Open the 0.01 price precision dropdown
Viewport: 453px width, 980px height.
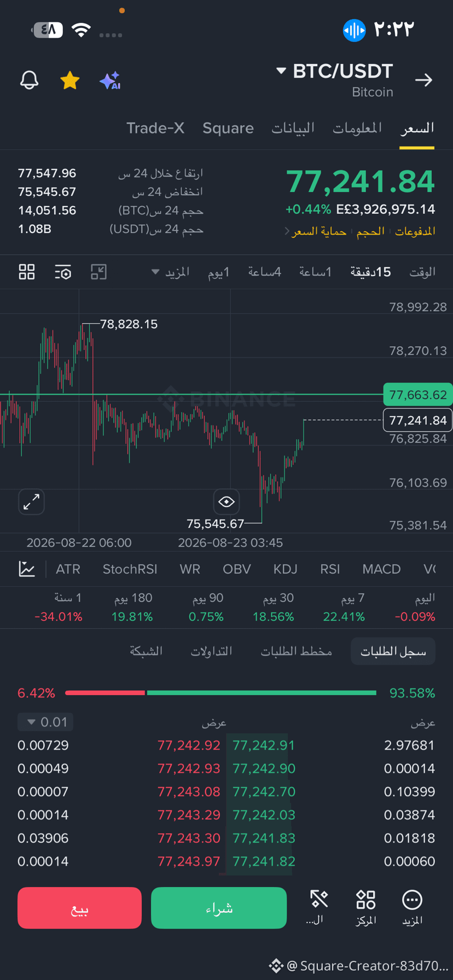coord(45,722)
